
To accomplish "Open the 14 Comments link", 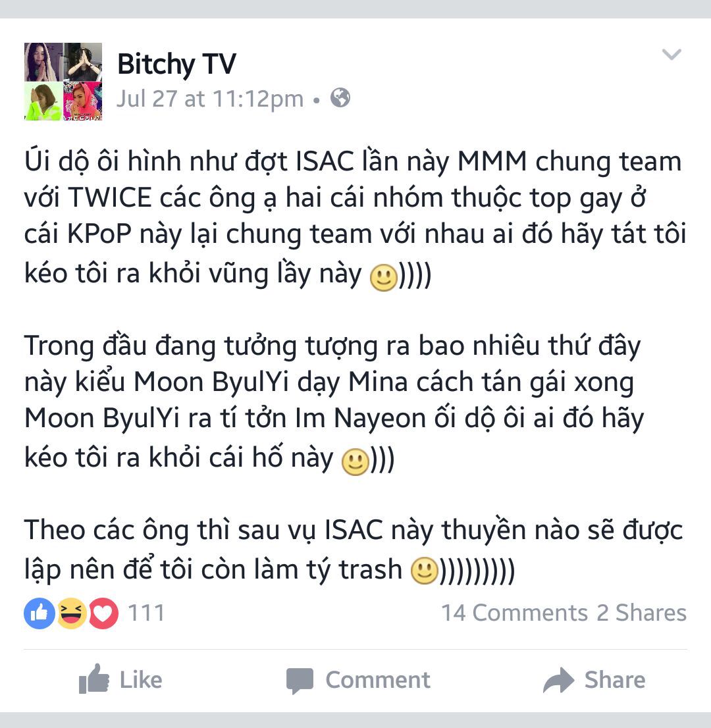I will point(515,613).
